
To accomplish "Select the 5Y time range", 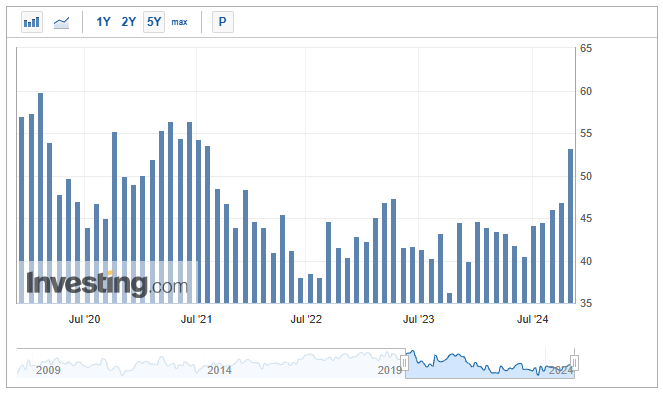I will [x=154, y=22].
